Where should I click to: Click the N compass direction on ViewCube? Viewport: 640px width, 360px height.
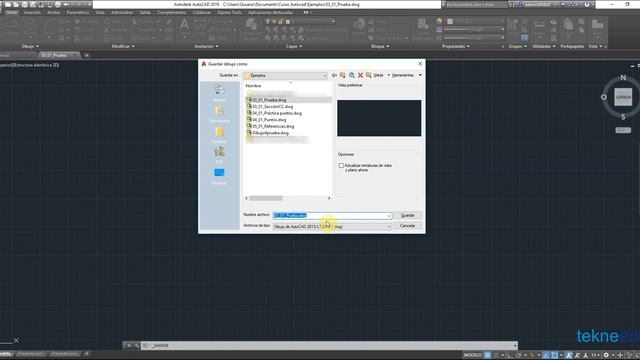(x=623, y=78)
